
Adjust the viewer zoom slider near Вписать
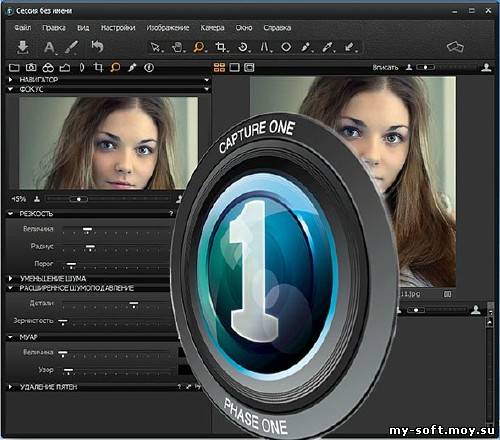coord(425,67)
